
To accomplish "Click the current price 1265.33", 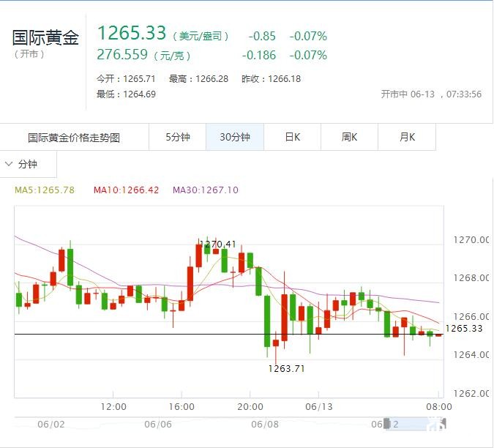I will pos(132,33).
